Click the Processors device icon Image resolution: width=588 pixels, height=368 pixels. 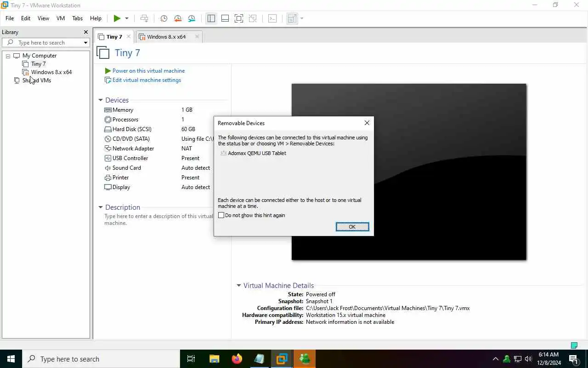point(108,120)
